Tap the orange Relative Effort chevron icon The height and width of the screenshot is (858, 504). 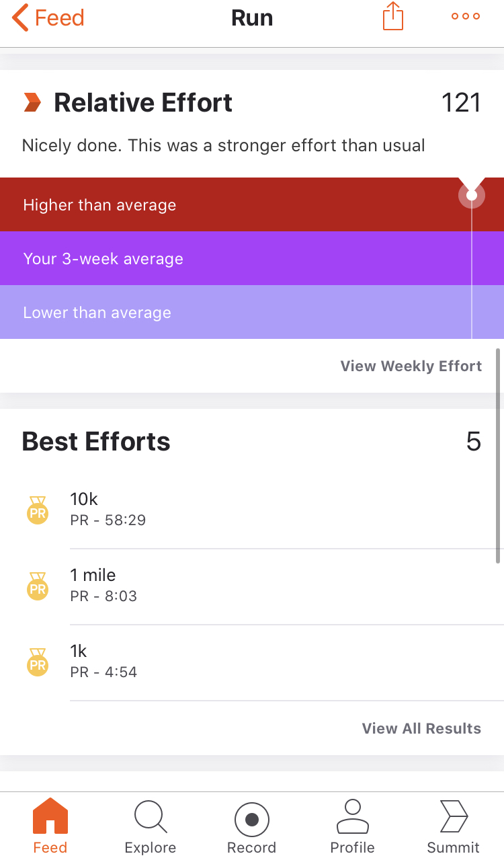pyautogui.click(x=32, y=103)
